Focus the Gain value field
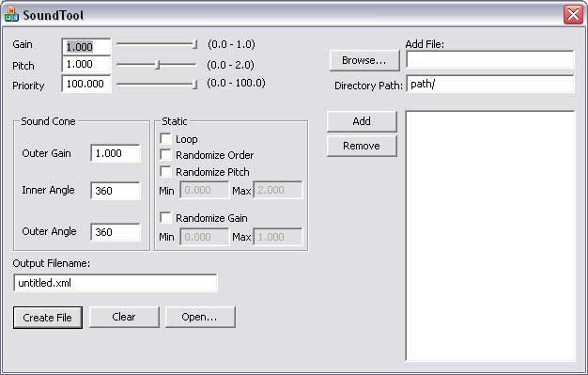This screenshot has height=375, width=588. 86,47
